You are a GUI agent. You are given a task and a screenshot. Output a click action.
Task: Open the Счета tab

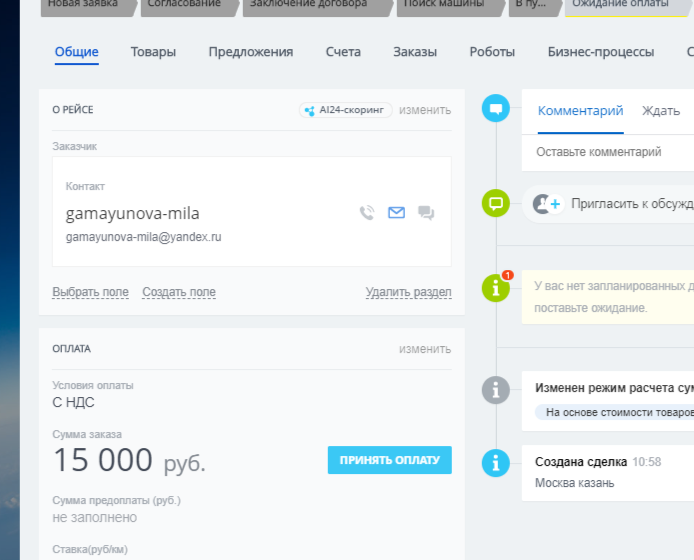(343, 52)
